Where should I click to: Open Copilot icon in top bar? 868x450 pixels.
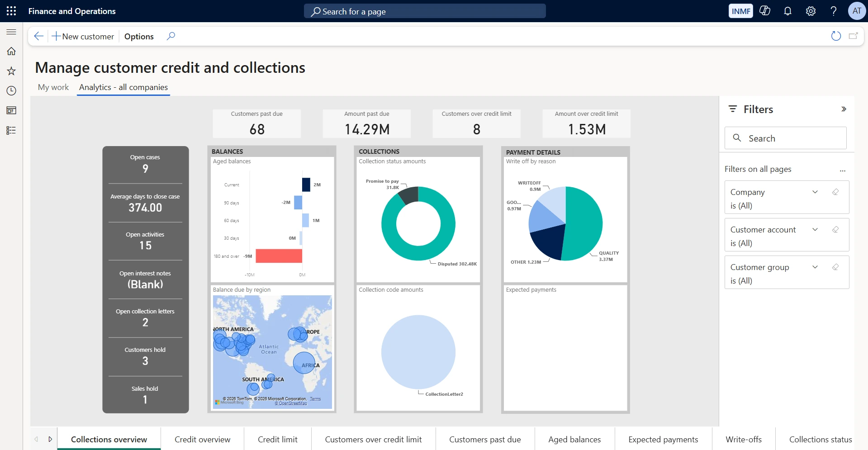click(765, 11)
